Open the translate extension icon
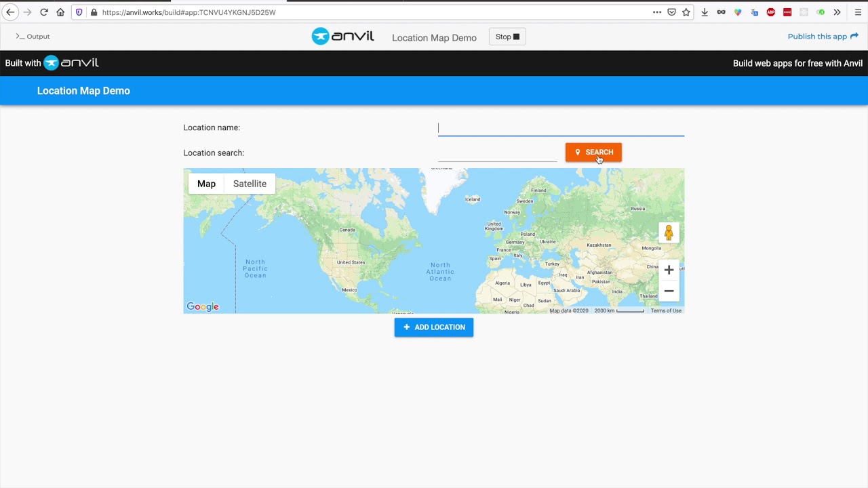This screenshot has width=868, height=488. coord(754,12)
